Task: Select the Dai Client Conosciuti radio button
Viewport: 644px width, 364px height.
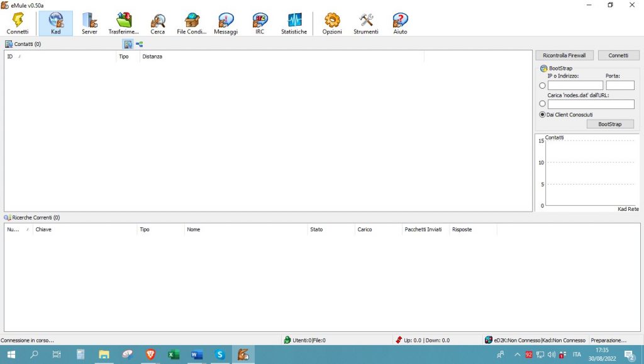Action: 541,114
